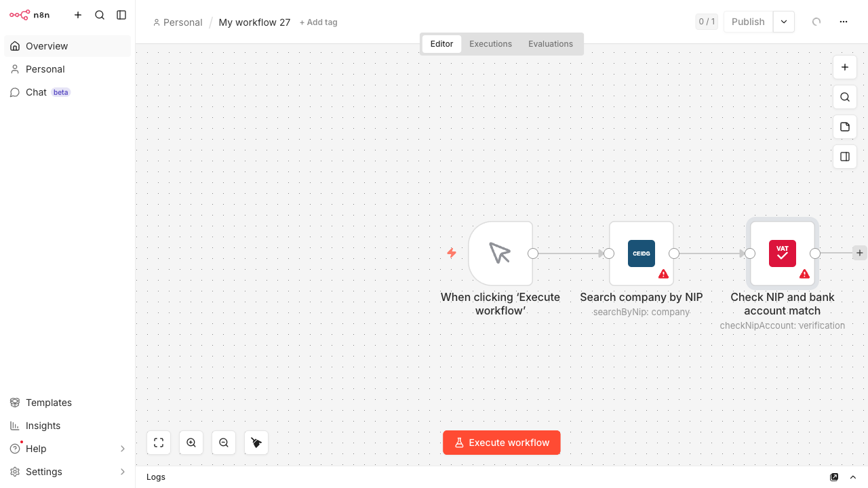Search nodes using canvas magnifier button
Image resolution: width=868 pixels, height=488 pixels.
pyautogui.click(x=845, y=97)
